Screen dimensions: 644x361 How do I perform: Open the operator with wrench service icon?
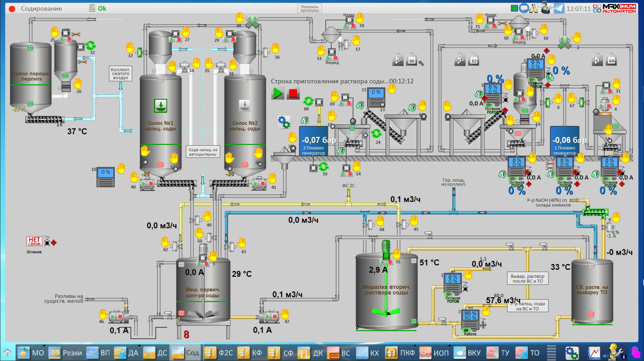click(546, 8)
